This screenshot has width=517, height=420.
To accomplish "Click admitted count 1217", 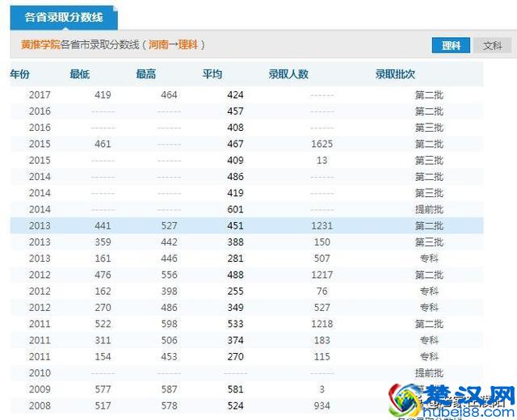I will [322, 275].
